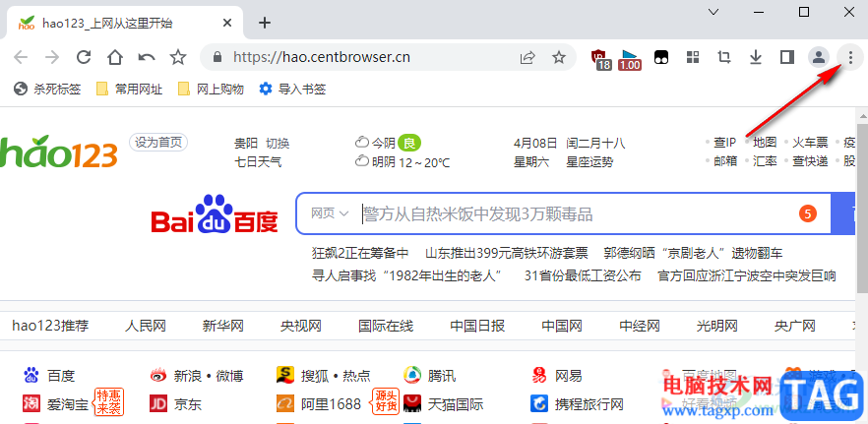Open the 腾讯 site link

pos(429,376)
